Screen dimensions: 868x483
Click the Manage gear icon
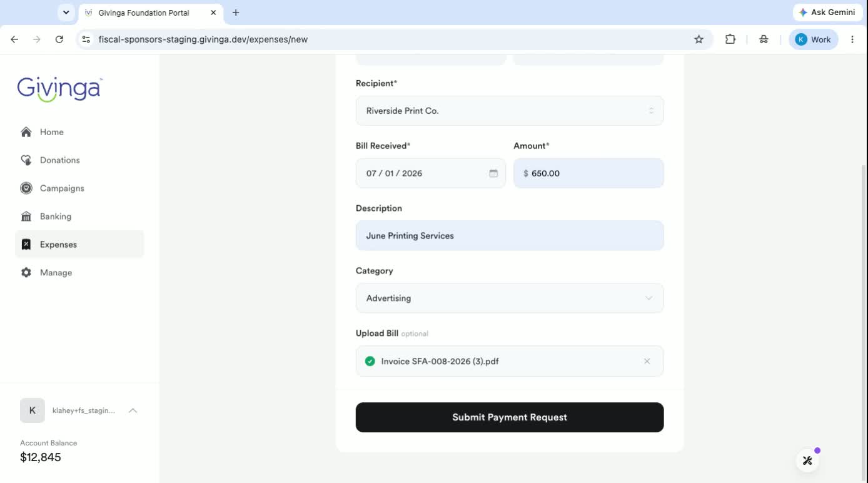(x=26, y=273)
